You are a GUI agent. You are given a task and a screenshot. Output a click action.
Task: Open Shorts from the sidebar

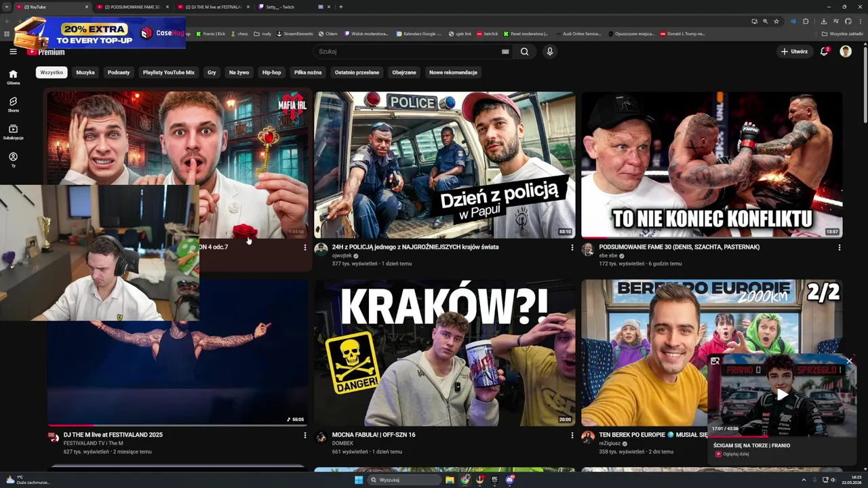tap(13, 104)
